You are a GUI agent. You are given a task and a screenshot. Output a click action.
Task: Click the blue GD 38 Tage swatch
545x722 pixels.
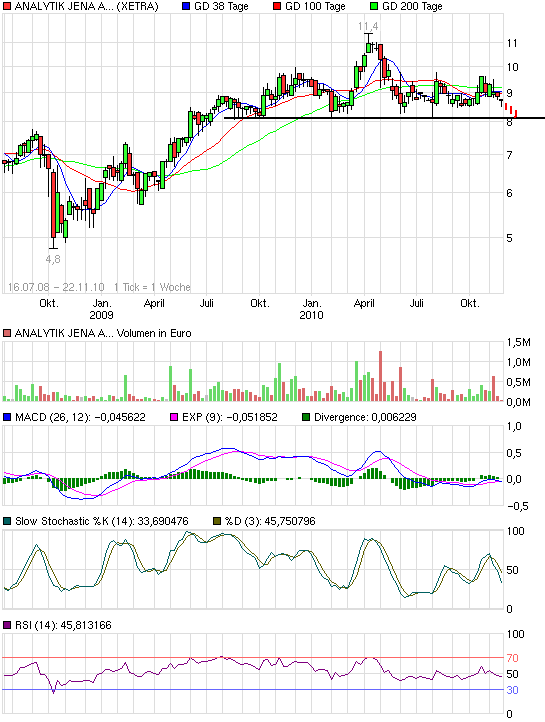186,6
